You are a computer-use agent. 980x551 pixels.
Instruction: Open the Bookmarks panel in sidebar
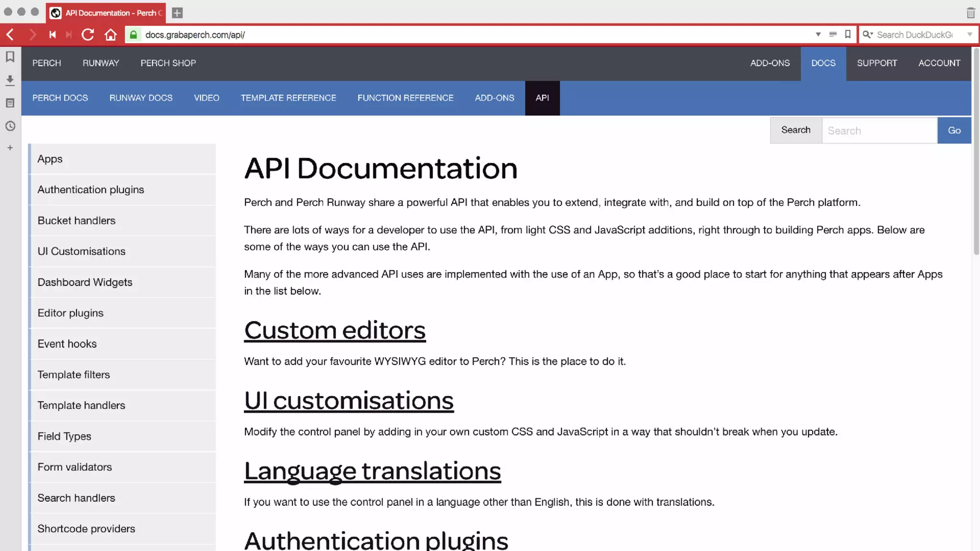point(10,57)
